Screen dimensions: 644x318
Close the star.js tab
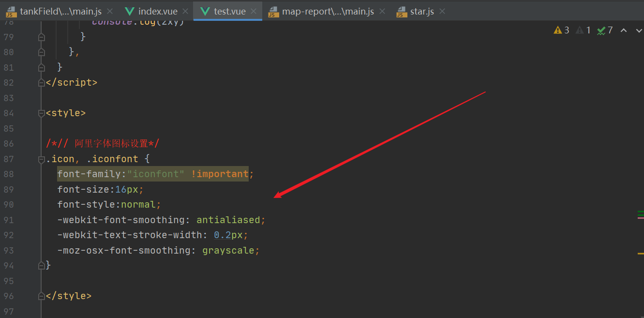pyautogui.click(x=442, y=11)
